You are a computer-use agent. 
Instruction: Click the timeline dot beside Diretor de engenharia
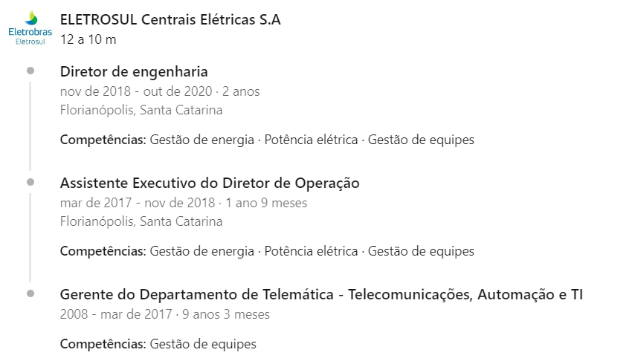[x=30, y=71]
